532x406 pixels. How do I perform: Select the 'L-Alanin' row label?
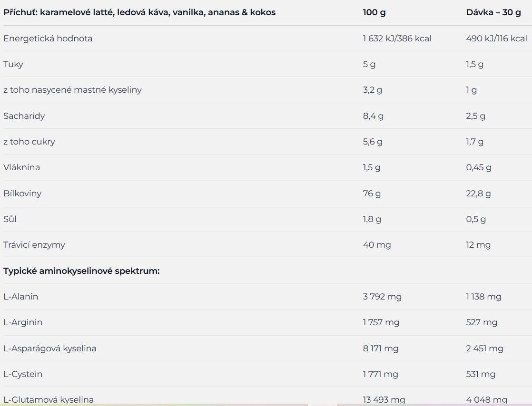coord(20,297)
